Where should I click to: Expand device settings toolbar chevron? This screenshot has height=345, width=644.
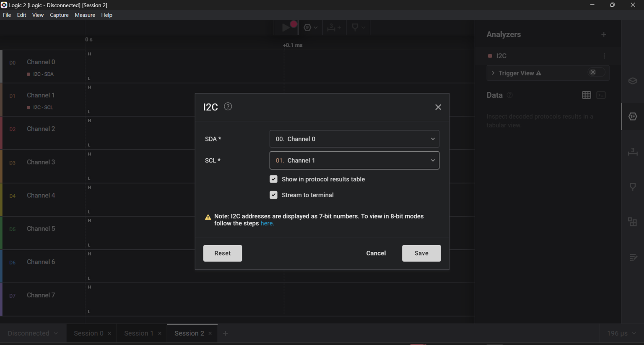[316, 28]
